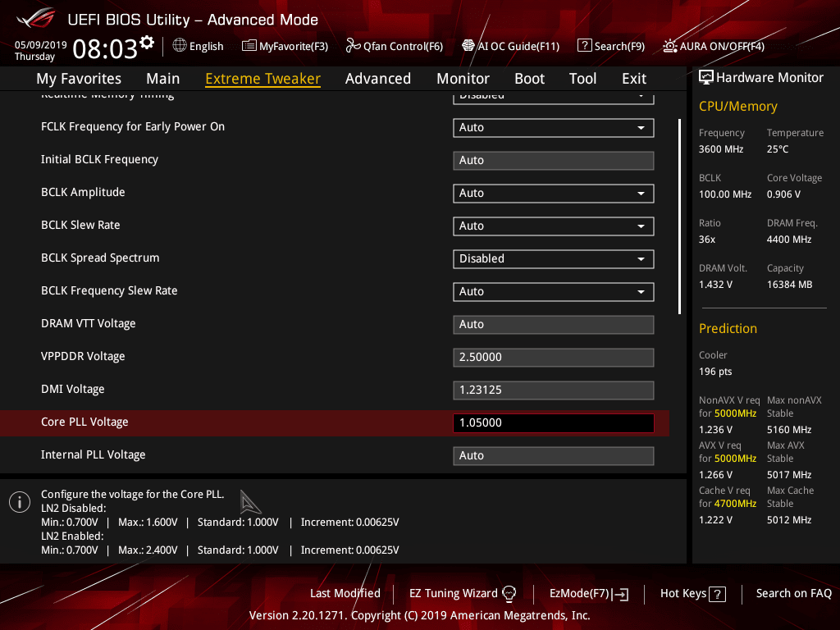Click the Internal PLL Voltage field

tap(554, 456)
